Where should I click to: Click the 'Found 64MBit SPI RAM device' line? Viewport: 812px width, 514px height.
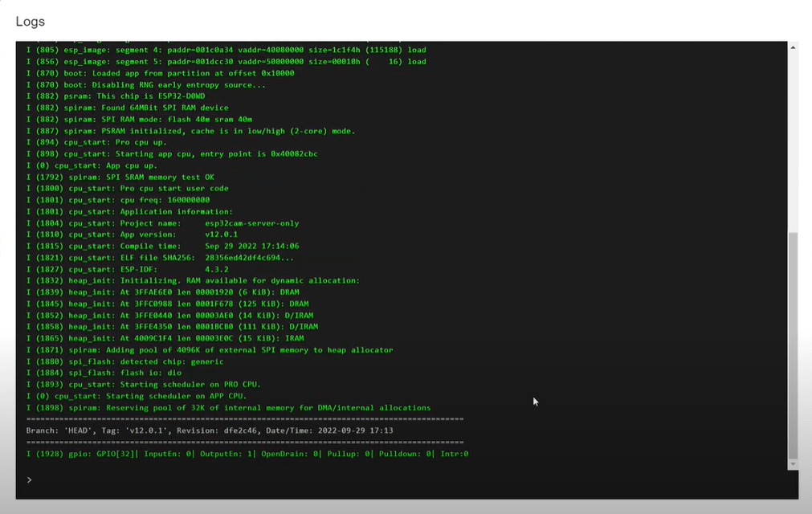click(127, 108)
